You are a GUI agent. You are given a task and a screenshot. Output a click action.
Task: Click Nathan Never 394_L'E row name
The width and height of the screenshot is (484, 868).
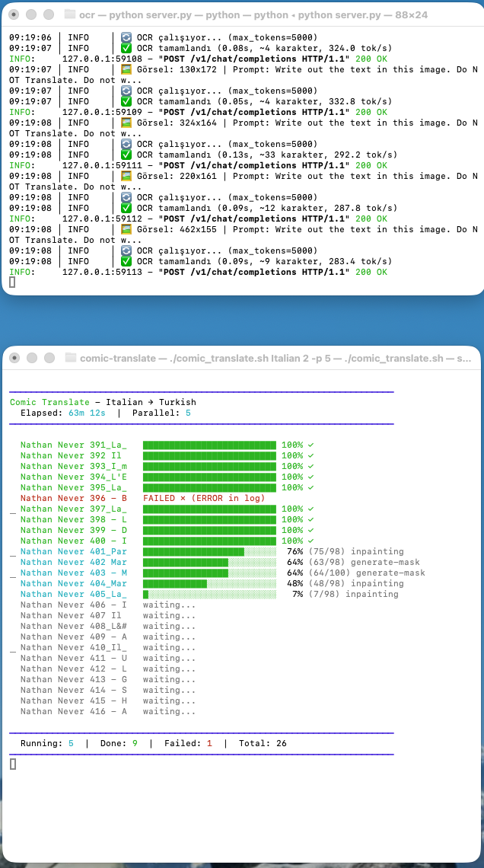(74, 477)
